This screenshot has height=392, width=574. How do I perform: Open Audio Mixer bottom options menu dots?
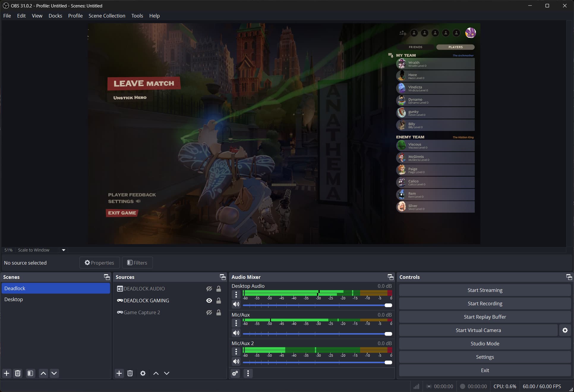click(248, 373)
